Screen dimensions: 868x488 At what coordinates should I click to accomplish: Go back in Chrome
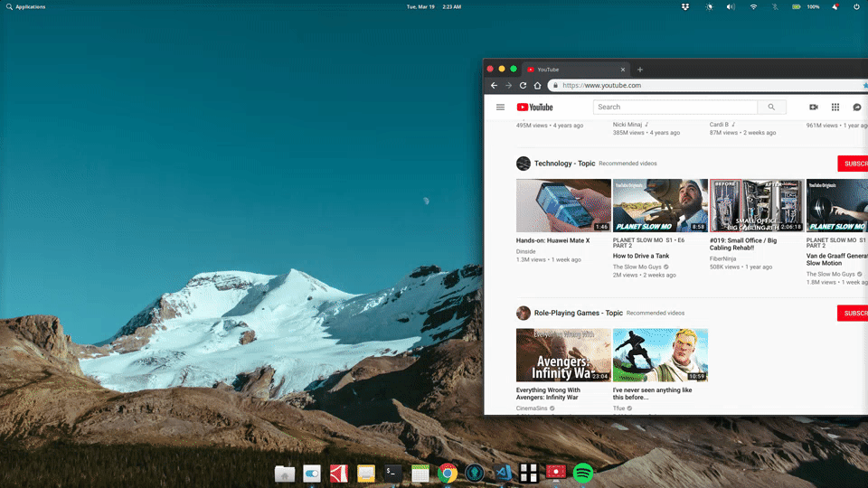[494, 85]
